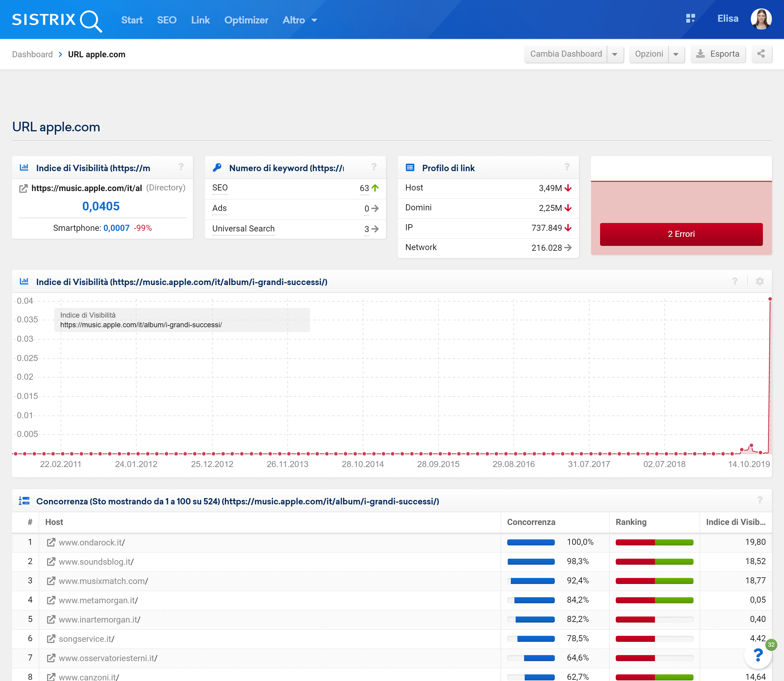Click the Ads row label
The width and height of the screenshot is (784, 681).
[x=220, y=208]
